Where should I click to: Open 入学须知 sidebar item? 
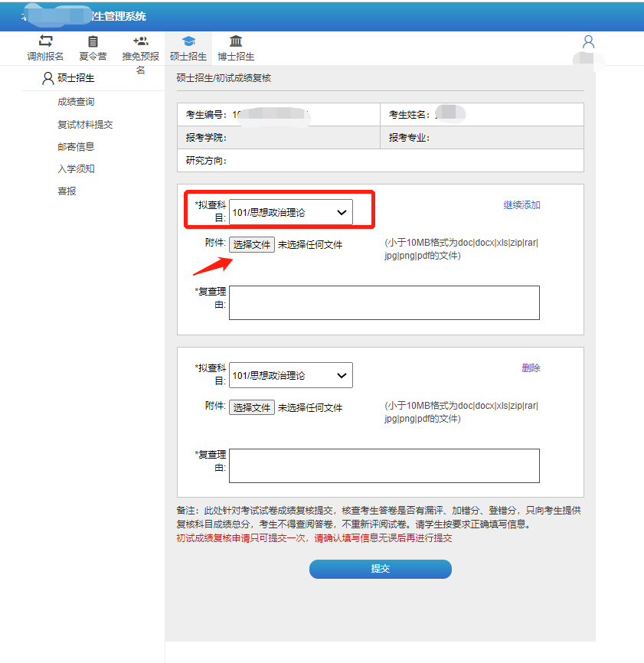coord(76,168)
